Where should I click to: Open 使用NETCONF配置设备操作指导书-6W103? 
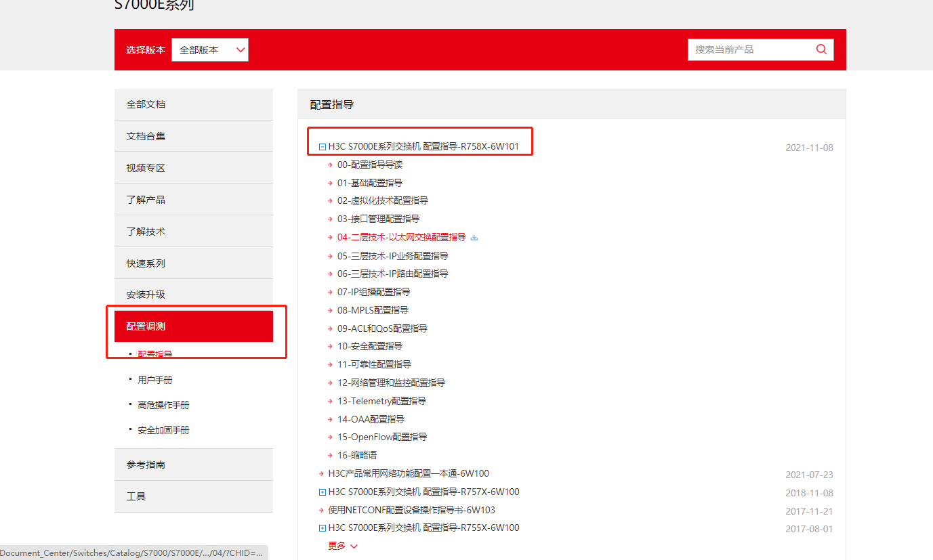[412, 510]
